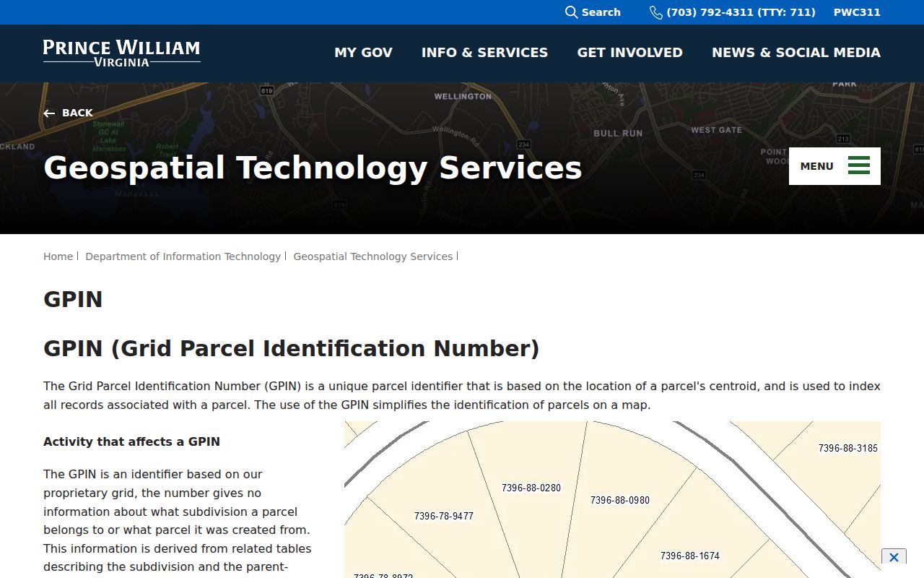
Task: Click 'Activity that affects a GPIN' heading
Action: 131,441
